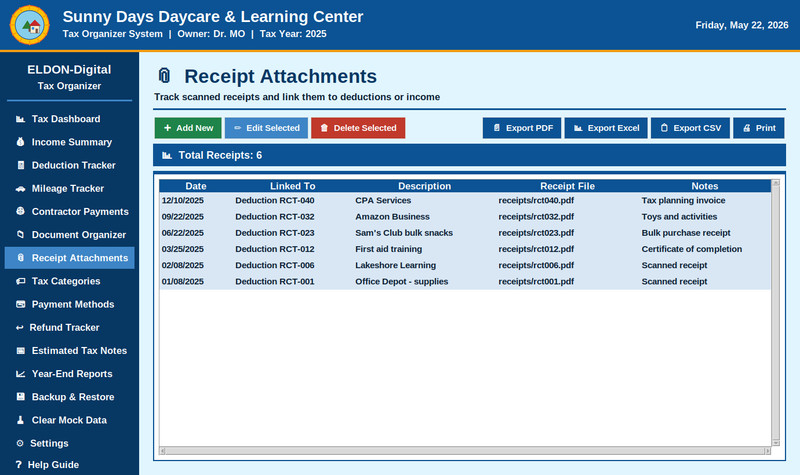Print the receipts list
The height and width of the screenshot is (475, 800).
(759, 128)
